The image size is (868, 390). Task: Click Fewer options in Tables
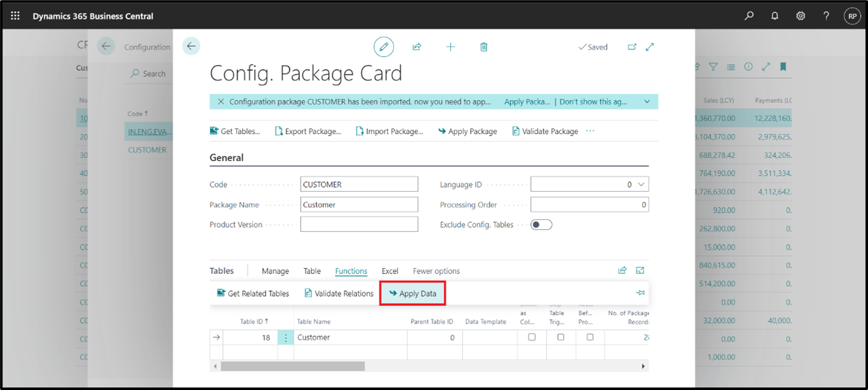click(436, 271)
